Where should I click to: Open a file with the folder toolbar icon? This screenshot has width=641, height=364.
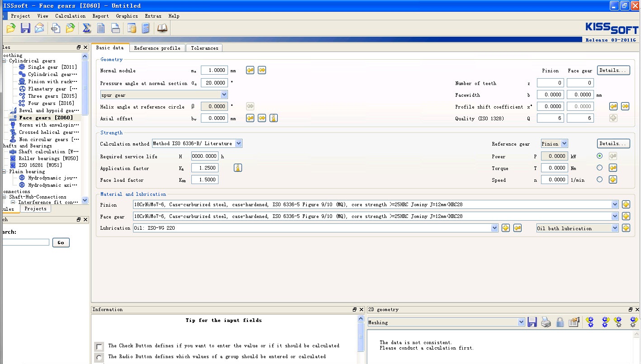[11, 28]
